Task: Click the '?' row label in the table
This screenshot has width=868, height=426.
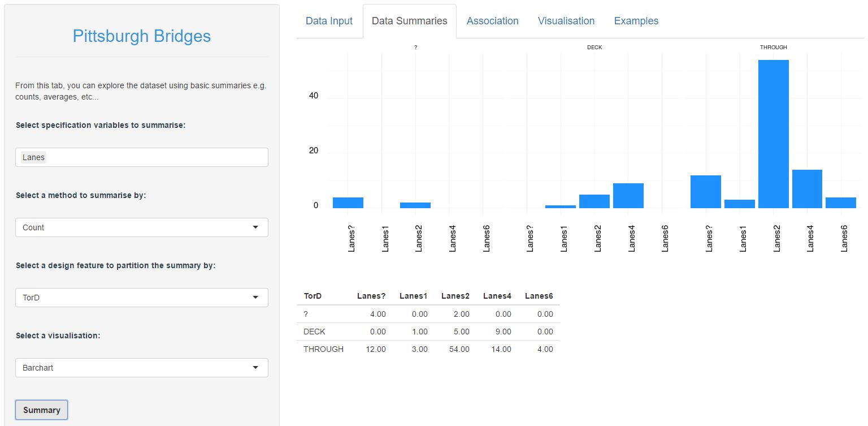Action: click(x=306, y=314)
